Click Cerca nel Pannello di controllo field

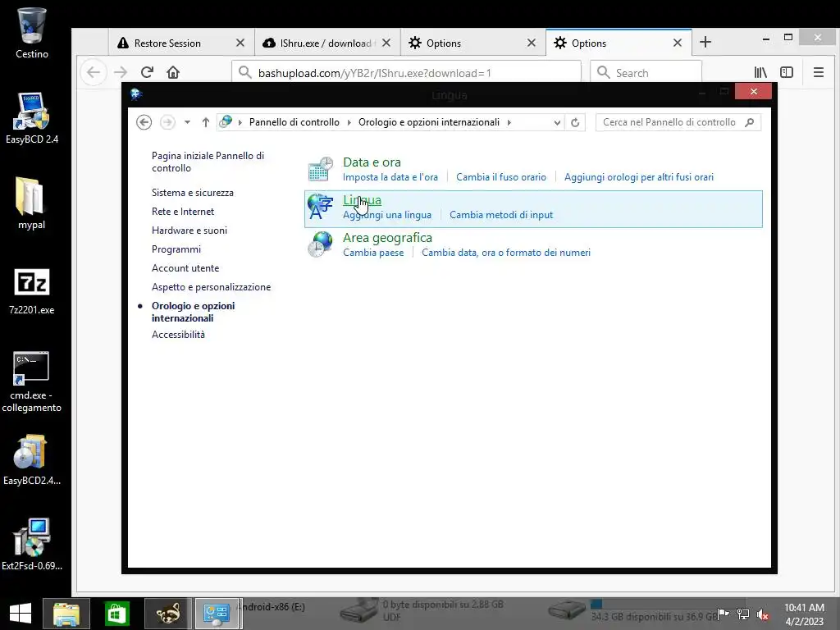(x=678, y=122)
